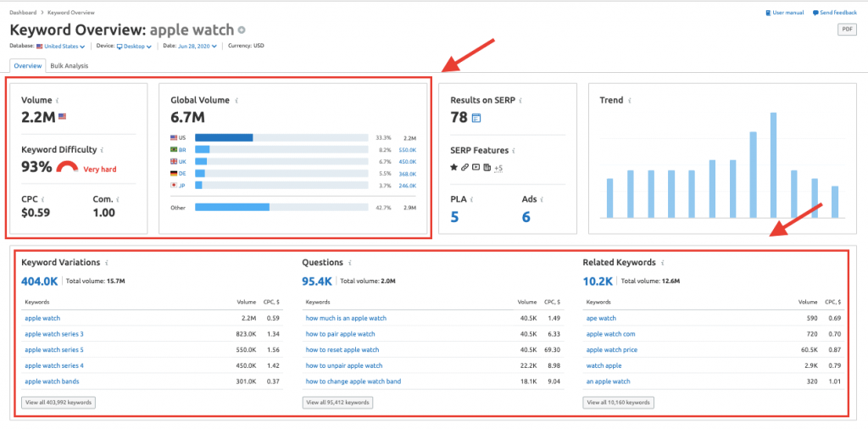Select the Overview tab
This screenshot has width=868, height=429.
click(x=27, y=65)
